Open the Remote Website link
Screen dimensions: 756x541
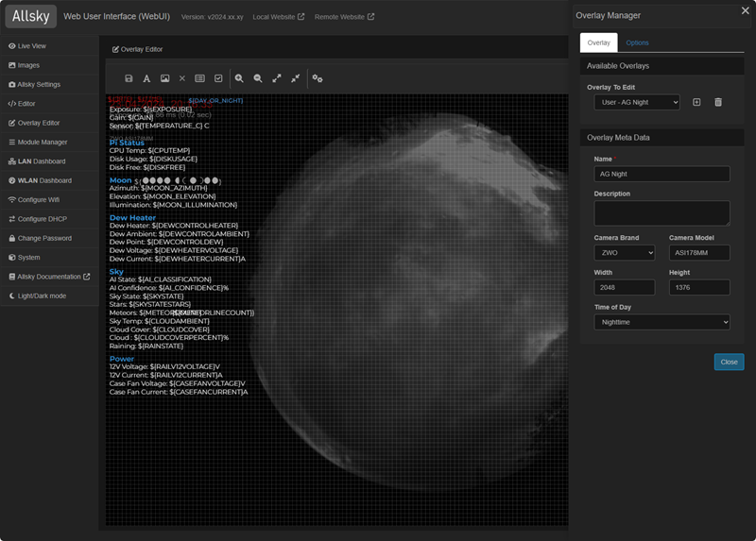[344, 17]
